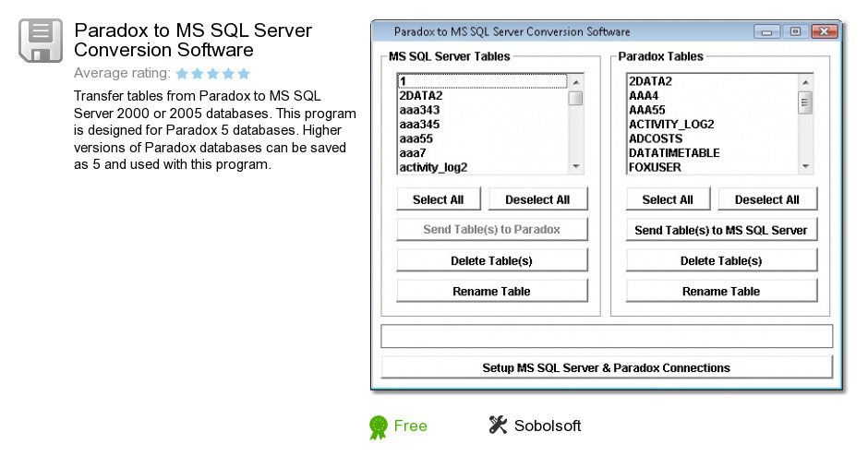This screenshot has width=868, height=468.
Task: Select All under MS SQL Server Tables
Action: point(438,199)
